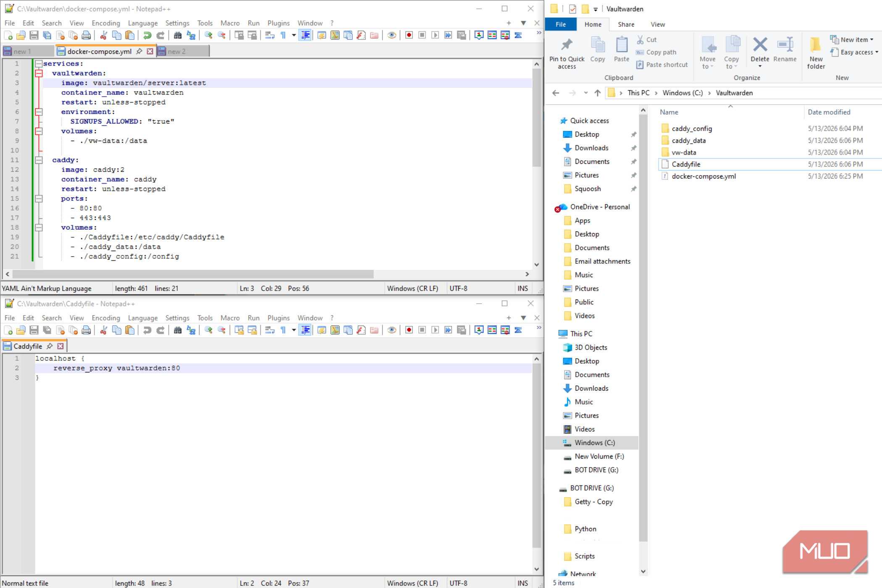The height and width of the screenshot is (588, 882).
Task: Toggle Indent Guide in Caddyfile Notepad++ toolbar
Action: point(305,330)
